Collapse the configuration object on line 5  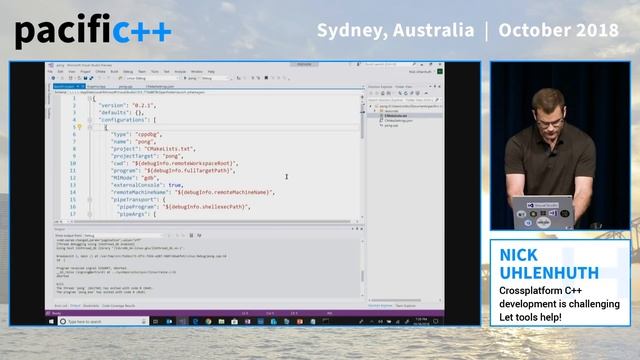click(89, 127)
